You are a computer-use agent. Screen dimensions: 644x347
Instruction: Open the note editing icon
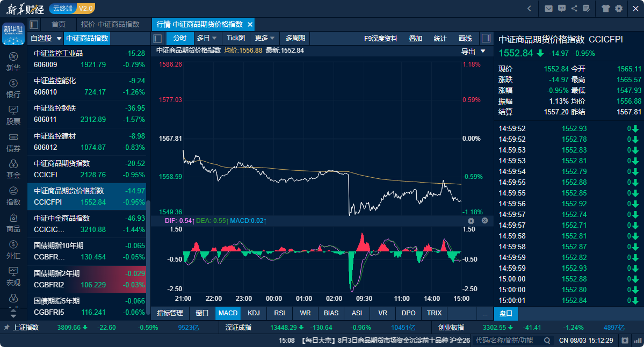click(x=586, y=8)
